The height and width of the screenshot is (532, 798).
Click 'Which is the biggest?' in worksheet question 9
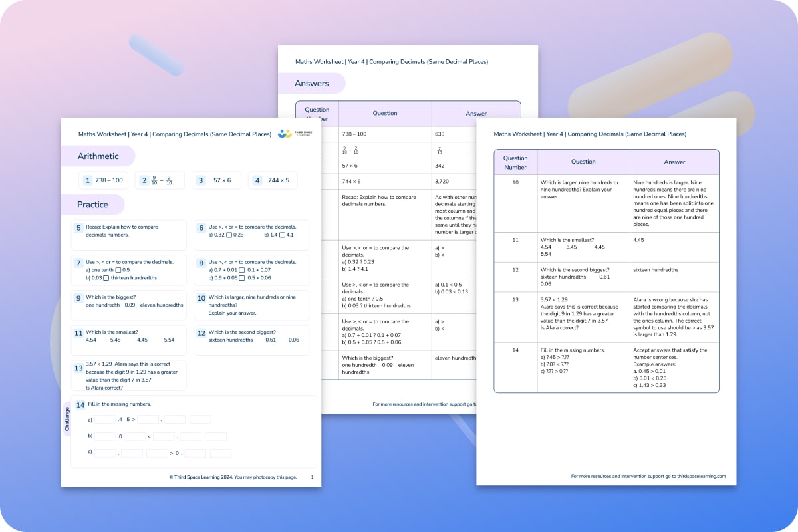110,297
